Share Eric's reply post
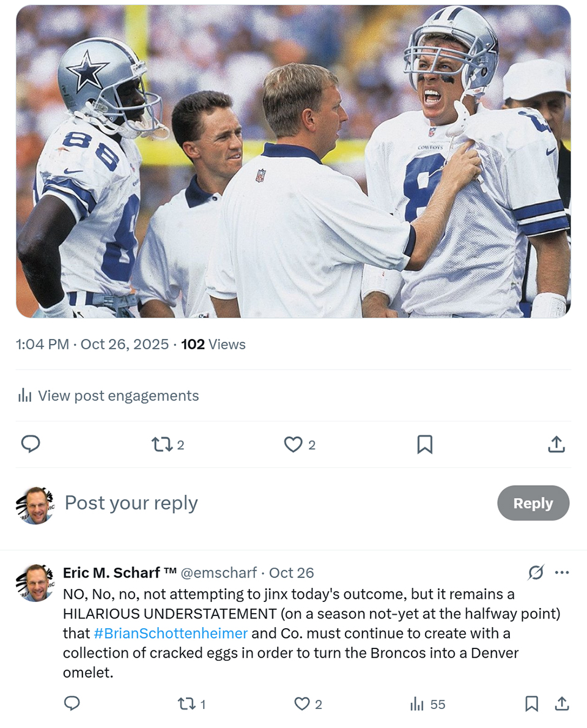This screenshot has height=728, width=587. pos(561,704)
